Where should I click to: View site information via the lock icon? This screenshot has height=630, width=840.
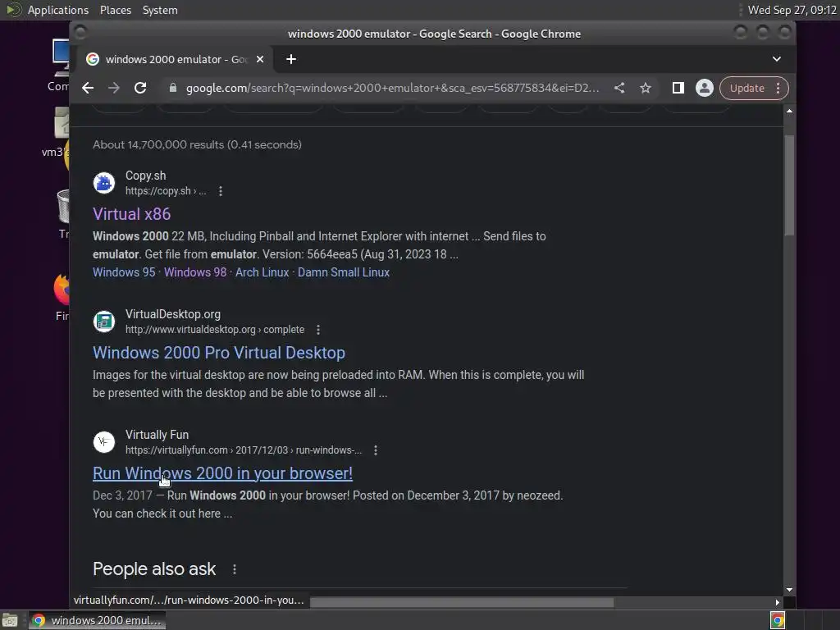point(172,88)
